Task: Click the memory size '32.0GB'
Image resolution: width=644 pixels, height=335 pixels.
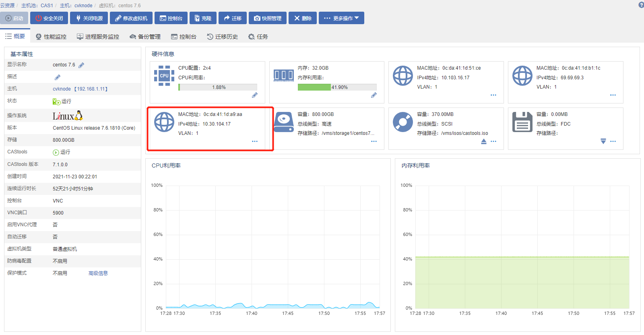Action: point(320,68)
